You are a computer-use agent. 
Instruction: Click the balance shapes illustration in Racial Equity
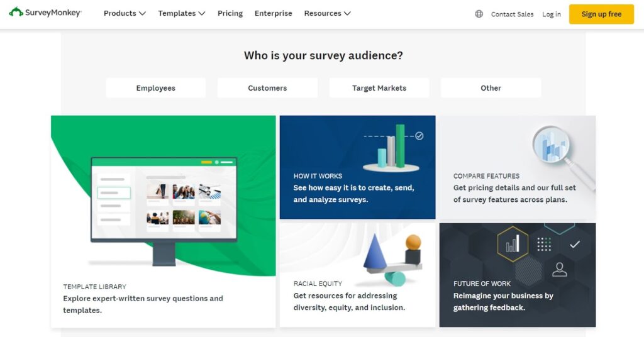392,260
